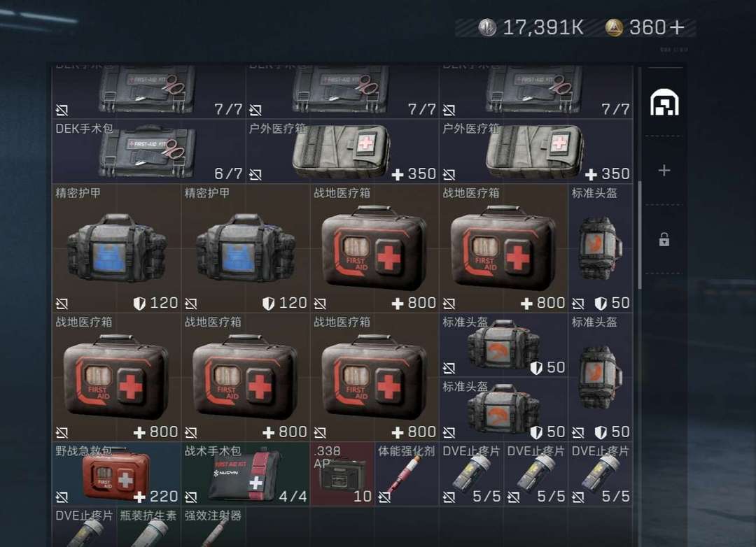Click the gold triangle currency coin

coord(614,27)
